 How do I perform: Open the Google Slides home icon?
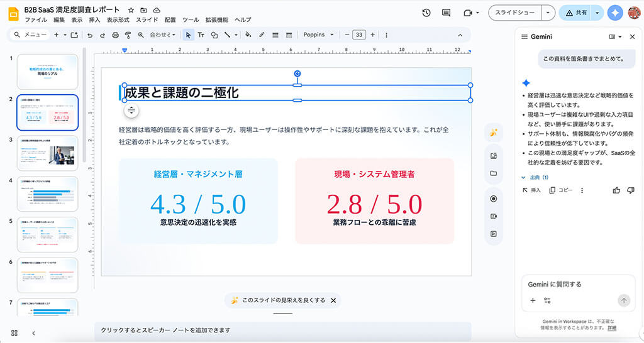(14, 14)
